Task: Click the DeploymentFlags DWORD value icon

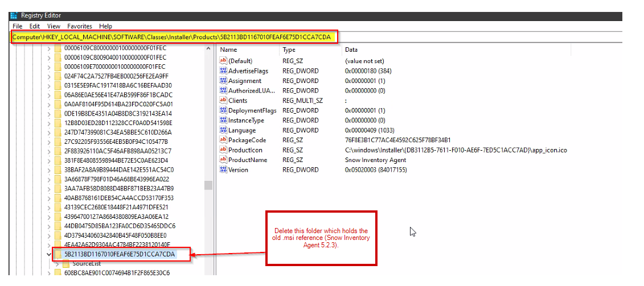Action: pos(223,110)
